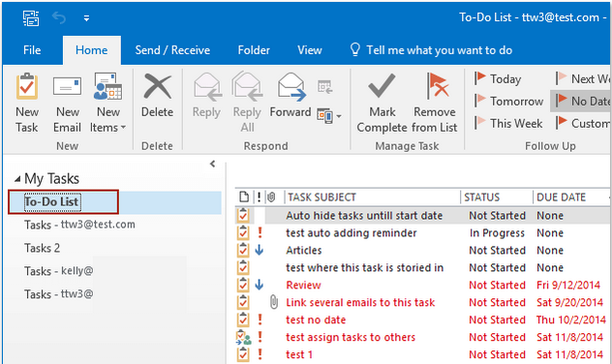Open the More respond actions dropdown
Image resolution: width=612 pixels, height=364 pixels.
pos(328,116)
